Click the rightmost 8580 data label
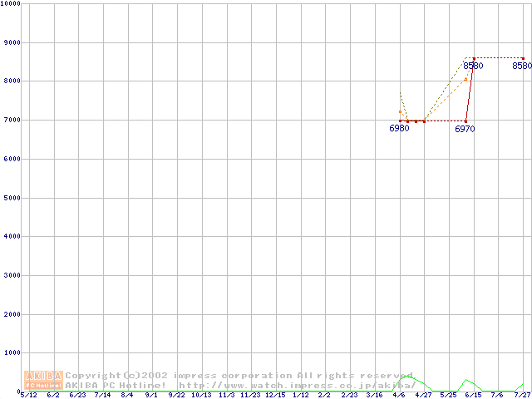 522,66
